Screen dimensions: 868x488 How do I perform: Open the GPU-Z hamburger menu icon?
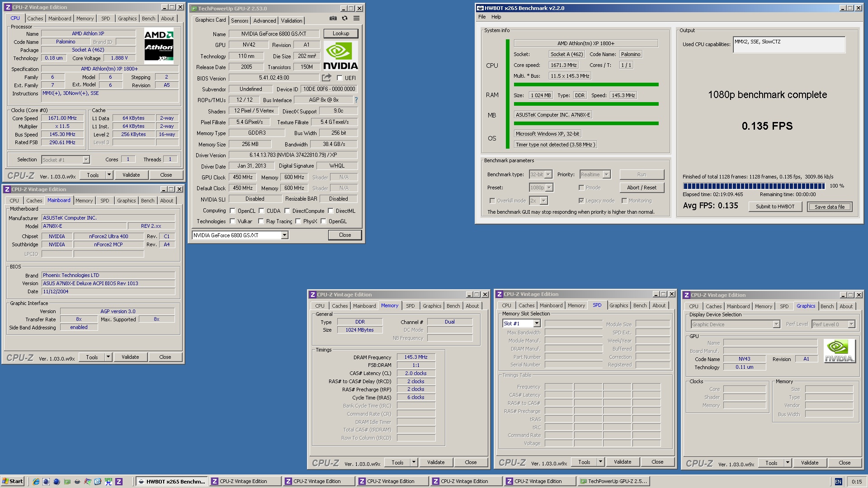pyautogui.click(x=357, y=19)
